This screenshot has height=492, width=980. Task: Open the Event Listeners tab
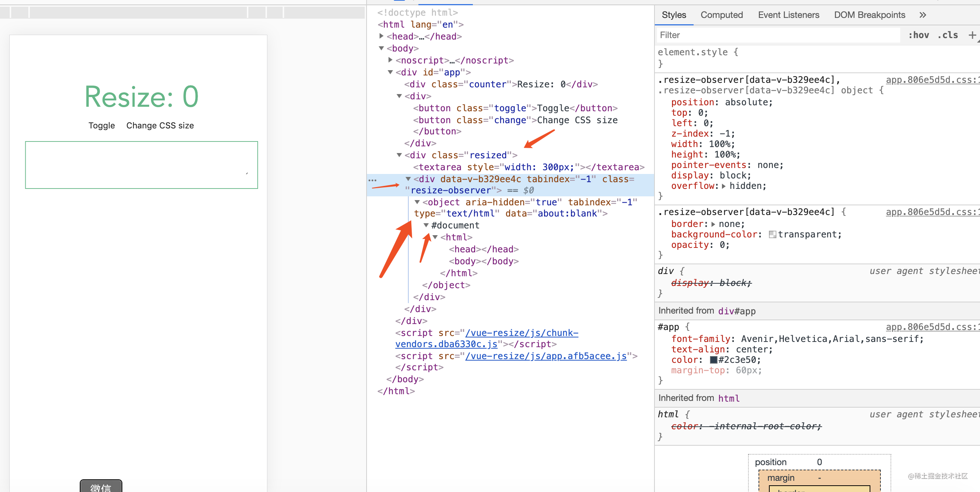pos(789,15)
